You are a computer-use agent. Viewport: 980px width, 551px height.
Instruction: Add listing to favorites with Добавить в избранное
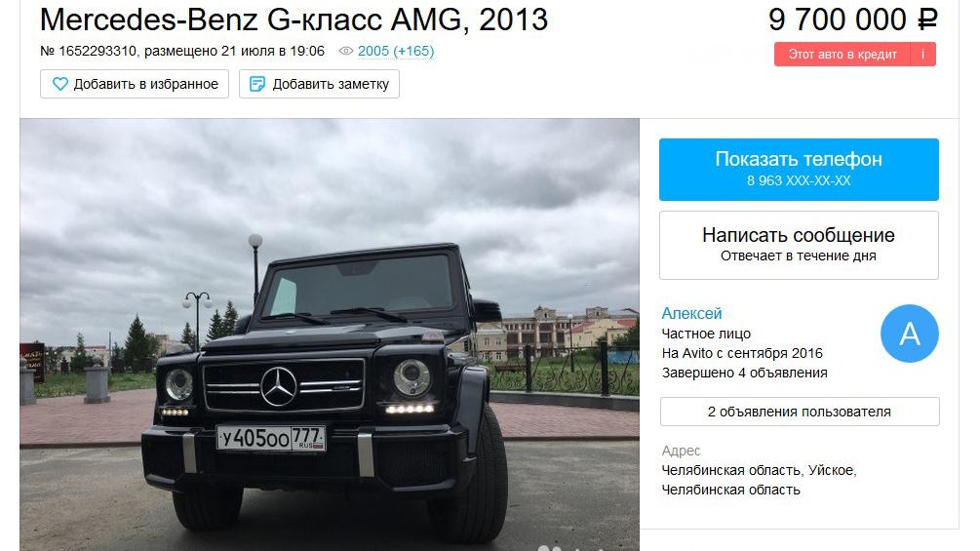pyautogui.click(x=135, y=84)
